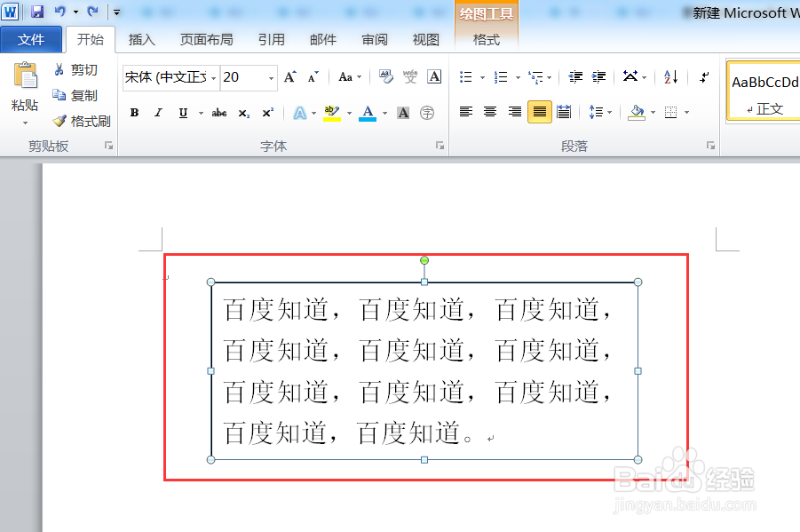Toggle bold formatting
Viewport: 800px width, 532px height.
click(135, 113)
